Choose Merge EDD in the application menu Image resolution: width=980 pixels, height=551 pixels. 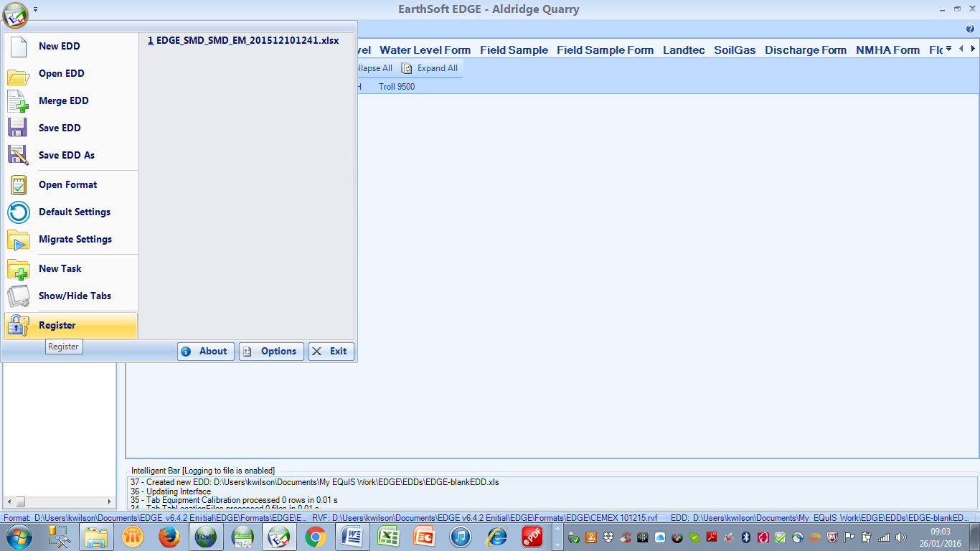(x=71, y=100)
